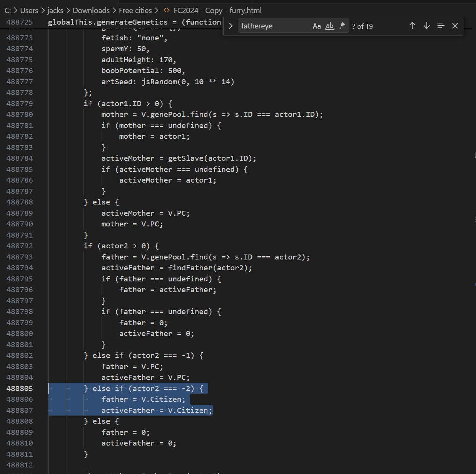This screenshot has height=474, width=476.
Task: Close the find widget
Action: 455,26
